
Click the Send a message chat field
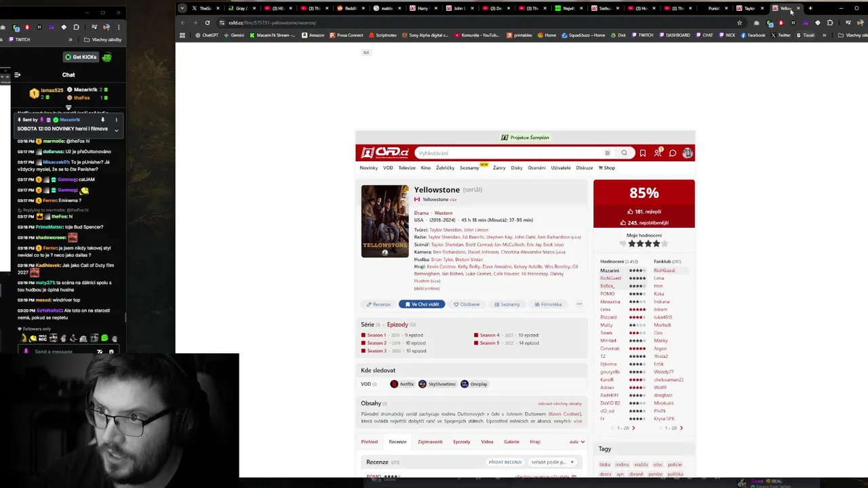point(61,352)
